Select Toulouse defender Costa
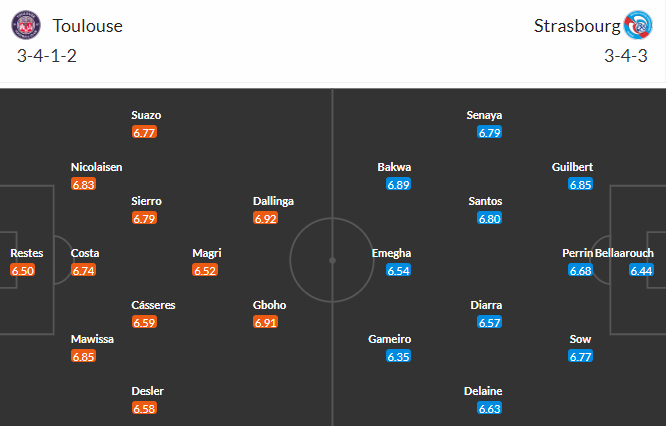This screenshot has width=666, height=426. tap(85, 253)
